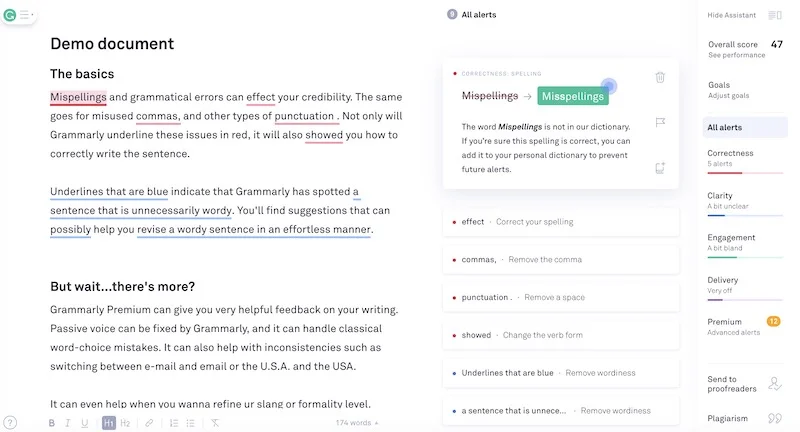Apply italic formatting
Image resolution: width=800 pixels, height=432 pixels.
tap(67, 423)
